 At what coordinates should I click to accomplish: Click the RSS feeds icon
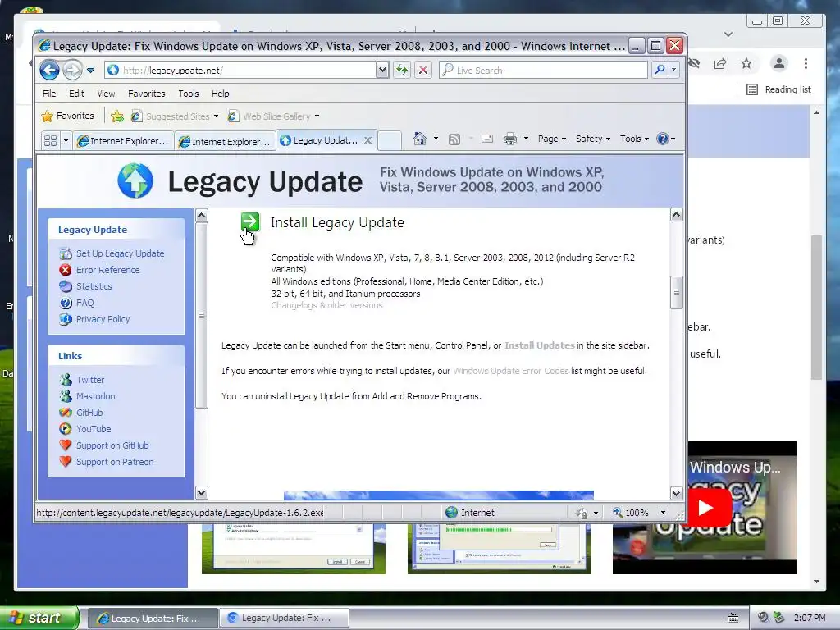(x=454, y=139)
